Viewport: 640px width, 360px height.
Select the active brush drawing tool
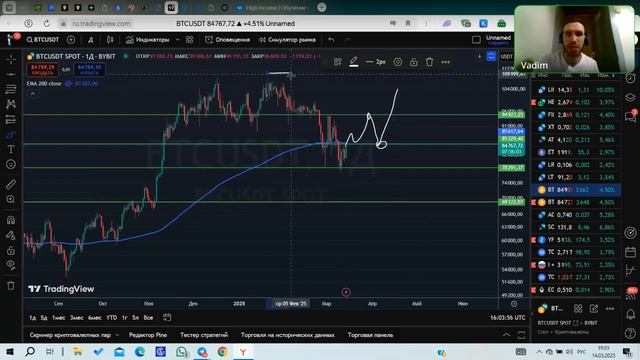(x=11, y=134)
